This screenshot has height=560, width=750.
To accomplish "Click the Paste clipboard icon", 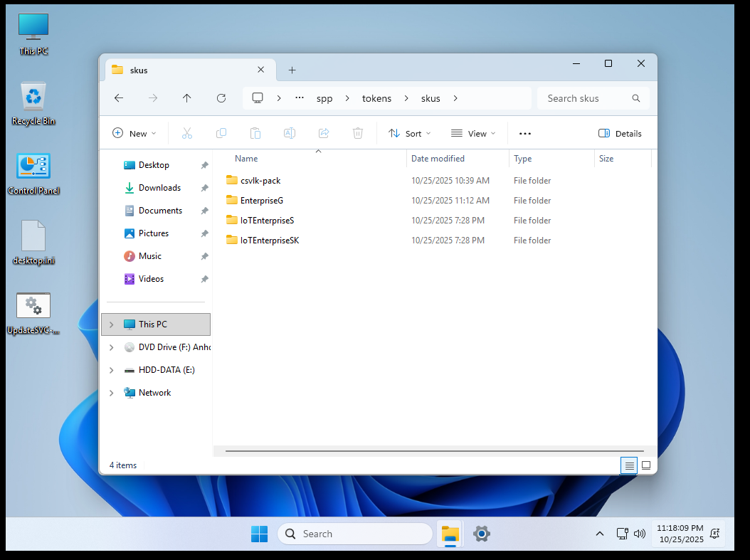I will click(x=255, y=134).
